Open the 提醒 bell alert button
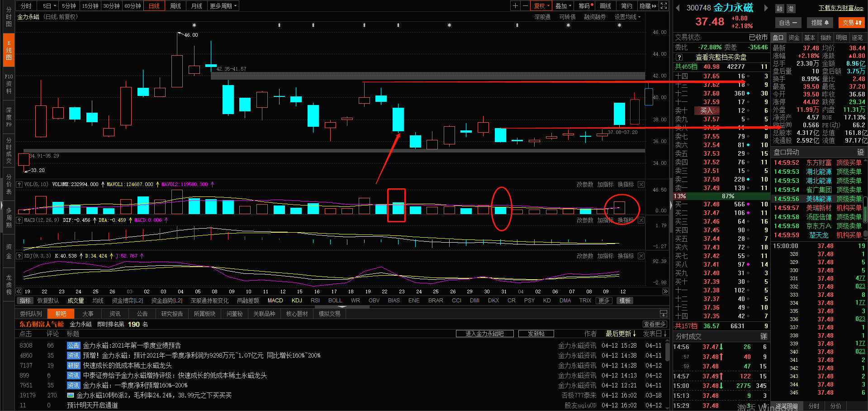This screenshot has width=868, height=411. pos(820,23)
